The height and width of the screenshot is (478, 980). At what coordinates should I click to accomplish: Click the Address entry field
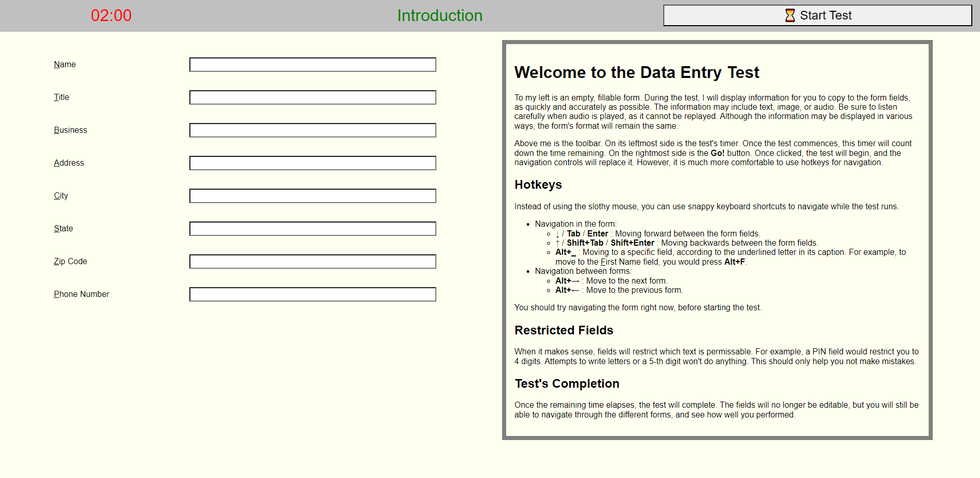[x=312, y=163]
